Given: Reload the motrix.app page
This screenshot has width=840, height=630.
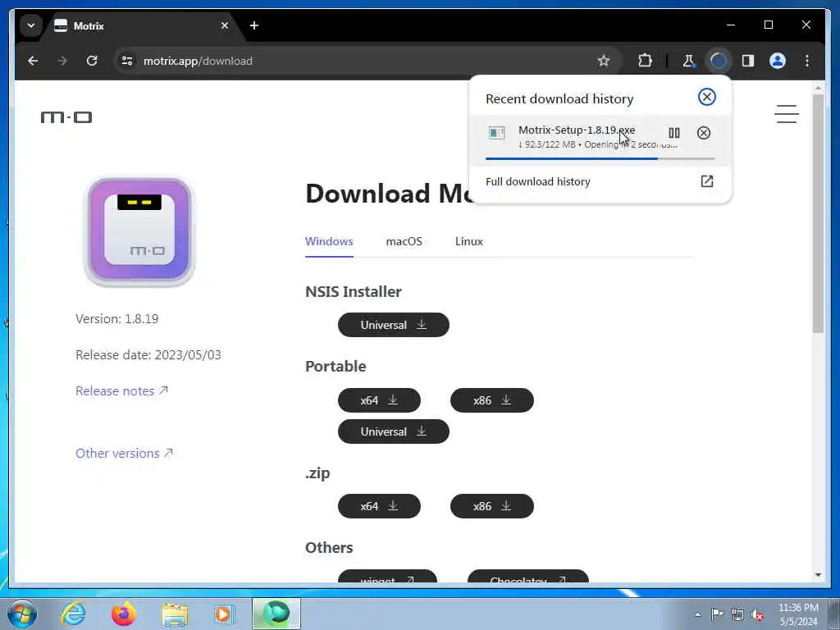Looking at the screenshot, I should coord(92,61).
